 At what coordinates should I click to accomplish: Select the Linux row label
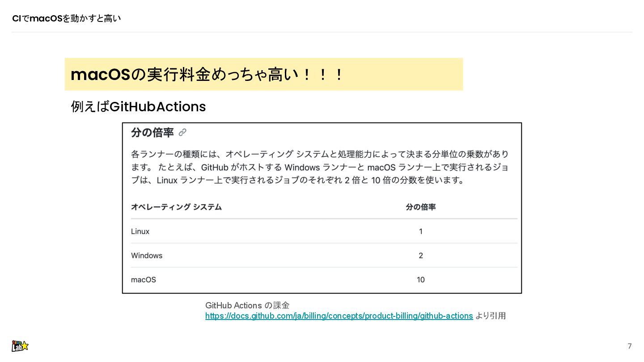click(x=140, y=232)
